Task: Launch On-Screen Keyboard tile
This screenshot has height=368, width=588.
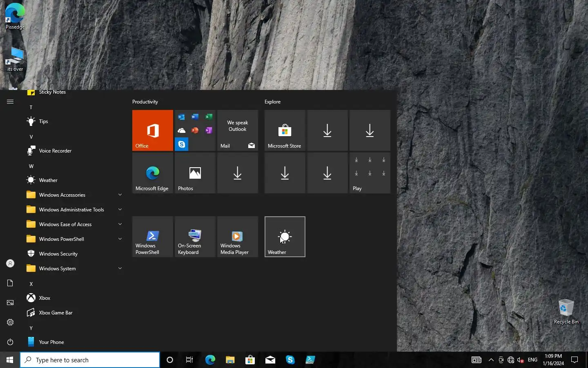Action: point(195,237)
